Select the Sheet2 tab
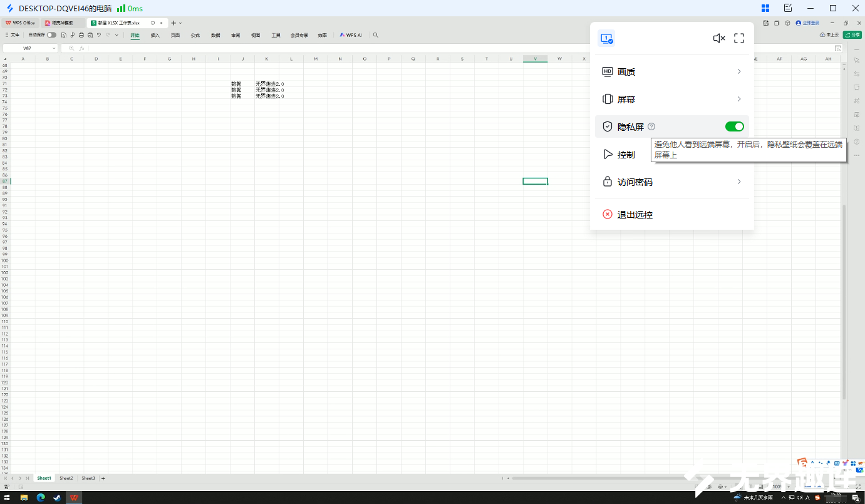 pyautogui.click(x=66, y=478)
